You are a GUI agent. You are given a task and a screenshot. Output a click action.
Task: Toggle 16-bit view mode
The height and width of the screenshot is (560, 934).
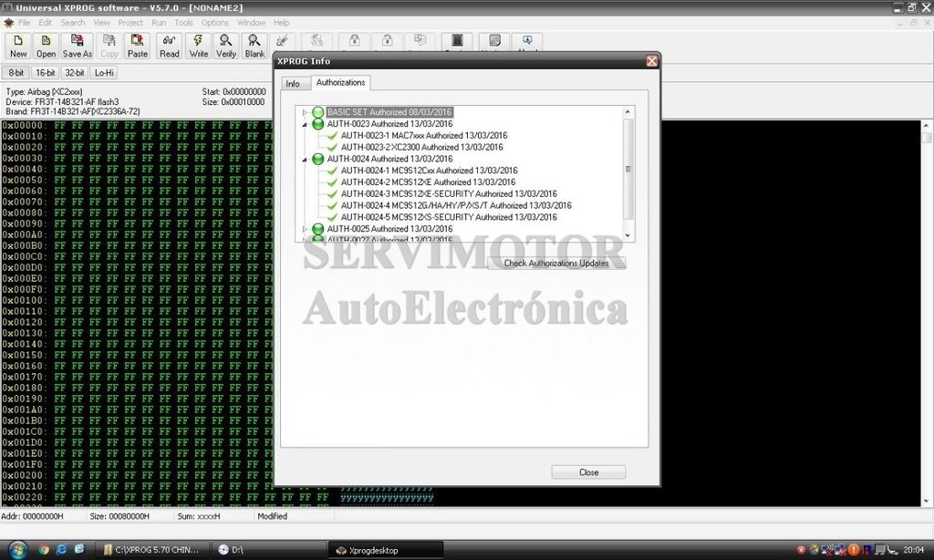point(45,72)
